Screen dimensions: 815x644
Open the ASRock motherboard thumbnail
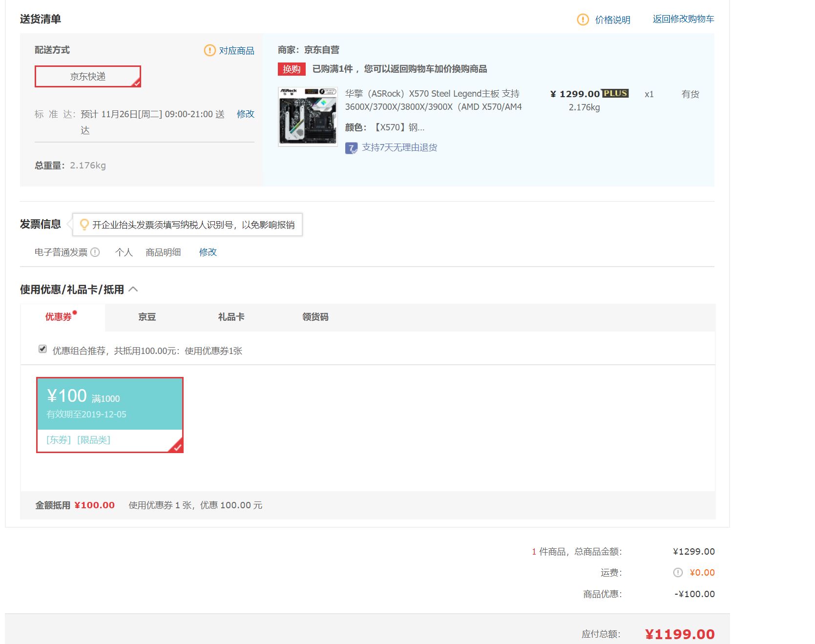tap(308, 117)
